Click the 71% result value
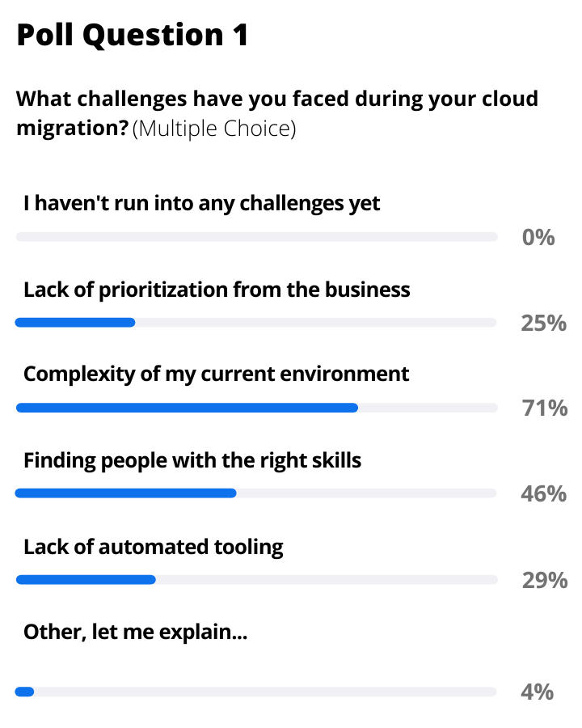 544,408
